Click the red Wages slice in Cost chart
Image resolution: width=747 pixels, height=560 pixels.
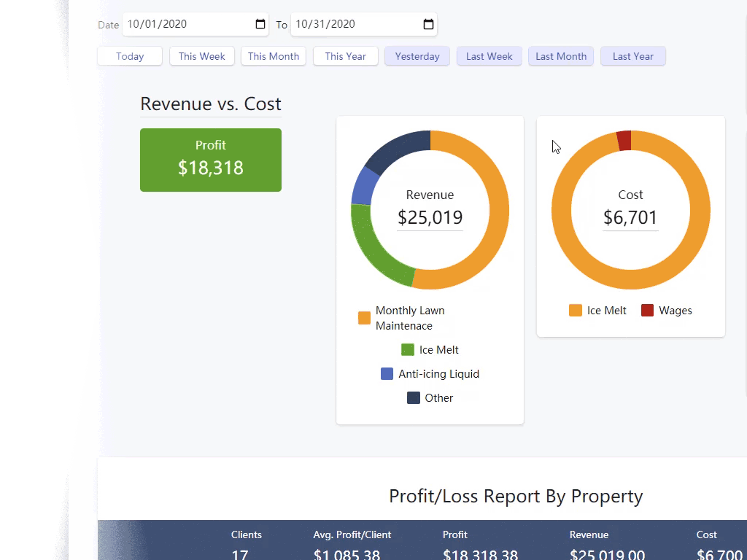point(624,141)
